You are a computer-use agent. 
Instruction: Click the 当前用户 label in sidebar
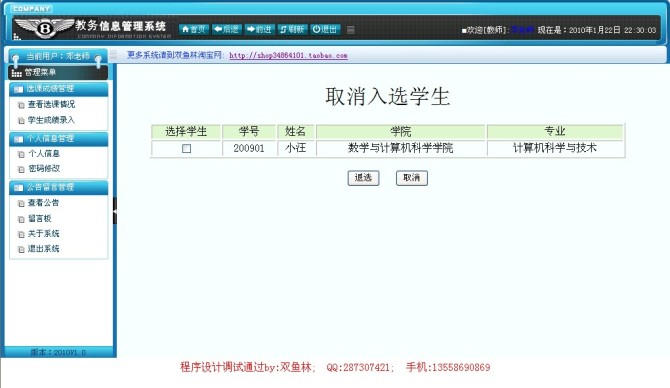tap(58, 56)
